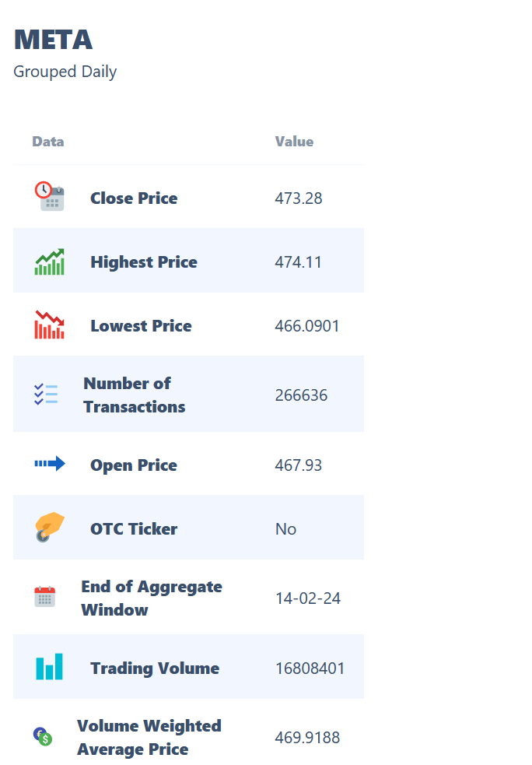Click the OTC Ticker value No

tap(285, 529)
